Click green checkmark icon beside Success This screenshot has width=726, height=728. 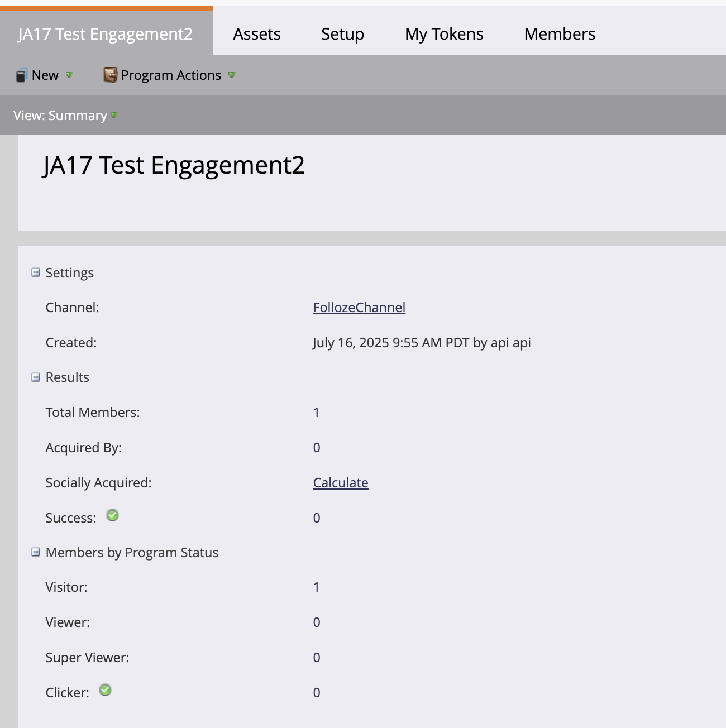(112, 515)
